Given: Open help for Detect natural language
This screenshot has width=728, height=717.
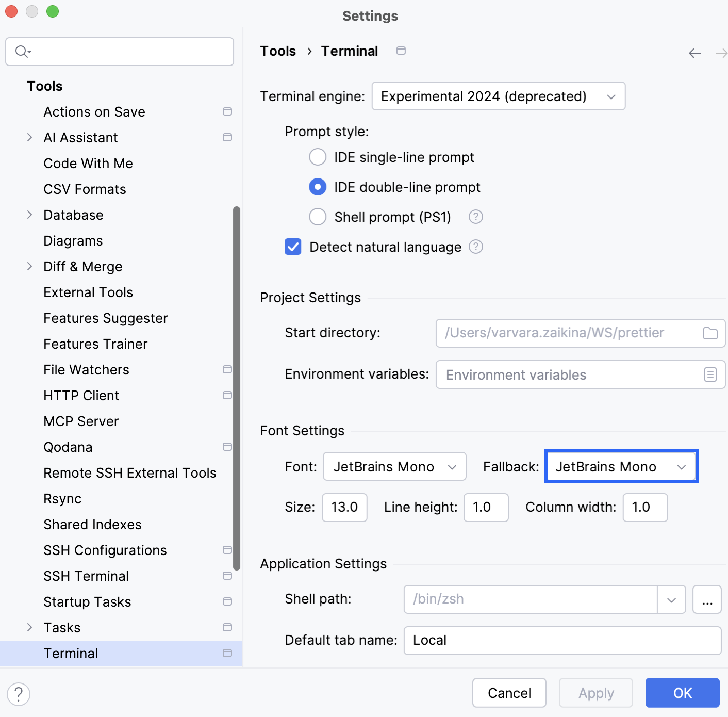Looking at the screenshot, I should tap(475, 247).
